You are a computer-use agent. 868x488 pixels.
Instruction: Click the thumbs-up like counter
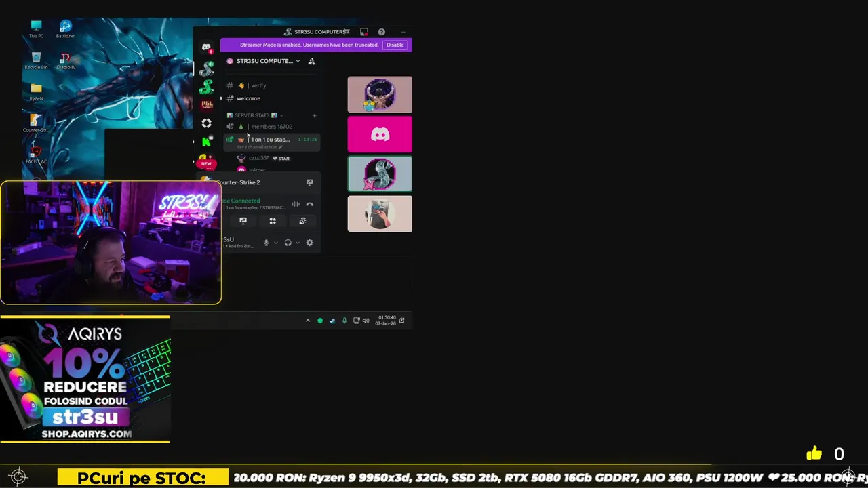pos(825,453)
